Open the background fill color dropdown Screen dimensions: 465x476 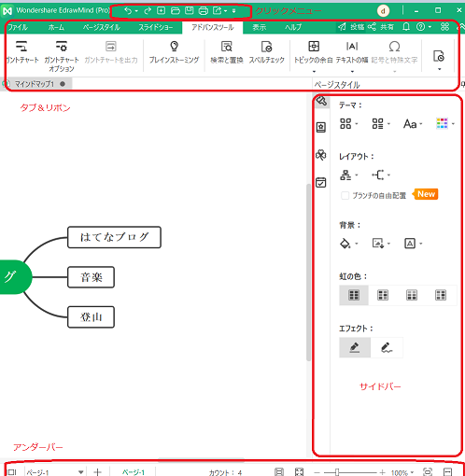348,244
